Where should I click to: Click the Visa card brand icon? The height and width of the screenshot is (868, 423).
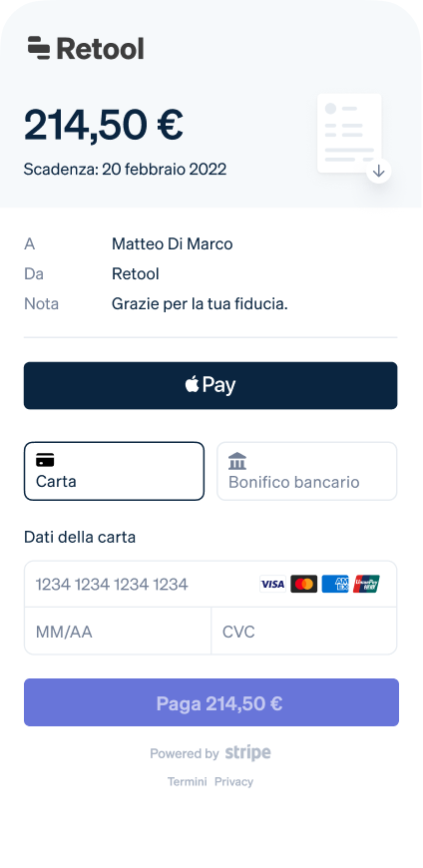[273, 584]
